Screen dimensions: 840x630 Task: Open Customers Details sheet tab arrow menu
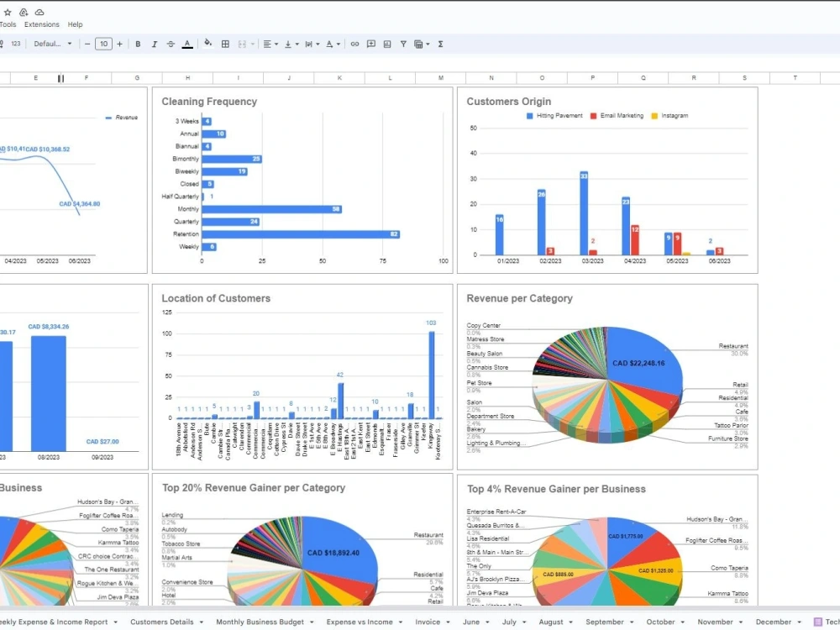(202, 622)
